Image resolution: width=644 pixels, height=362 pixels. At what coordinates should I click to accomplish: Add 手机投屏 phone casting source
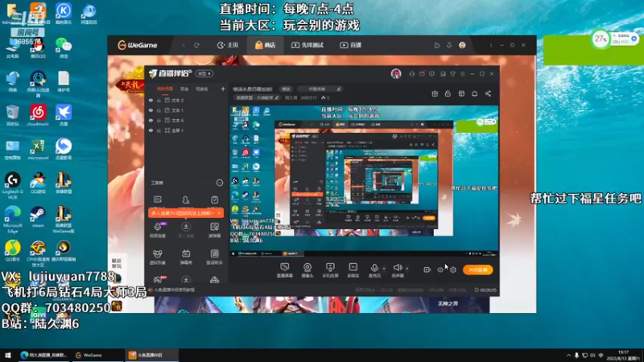(330, 270)
